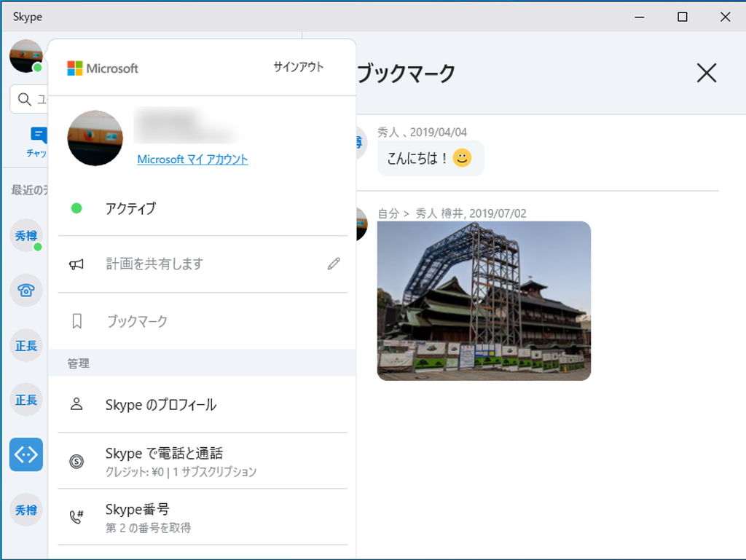746x560 pixels.
Task: Open the Microsoft マイ アカウント link
Action: point(192,159)
